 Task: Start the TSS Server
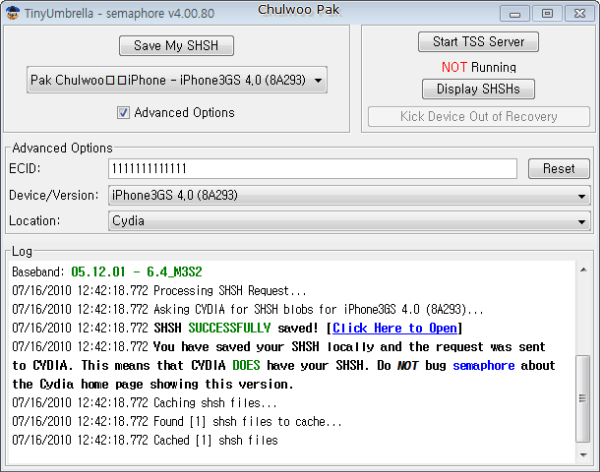(478, 41)
